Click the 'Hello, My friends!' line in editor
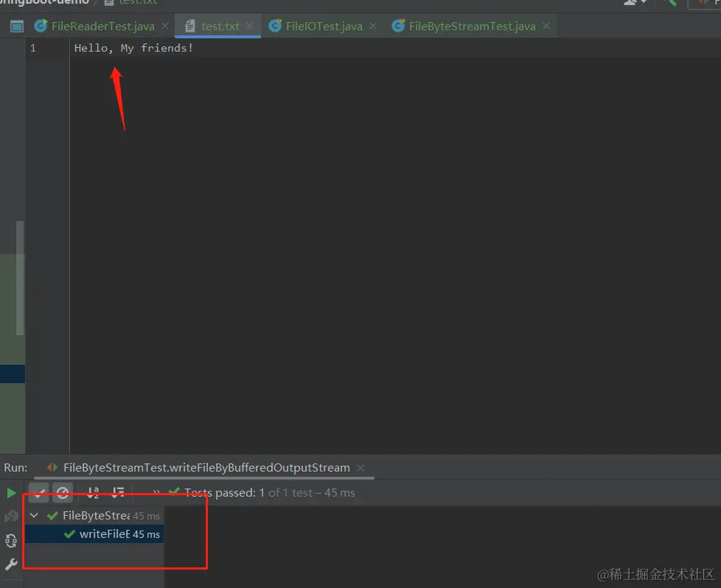721x588 pixels. (133, 48)
